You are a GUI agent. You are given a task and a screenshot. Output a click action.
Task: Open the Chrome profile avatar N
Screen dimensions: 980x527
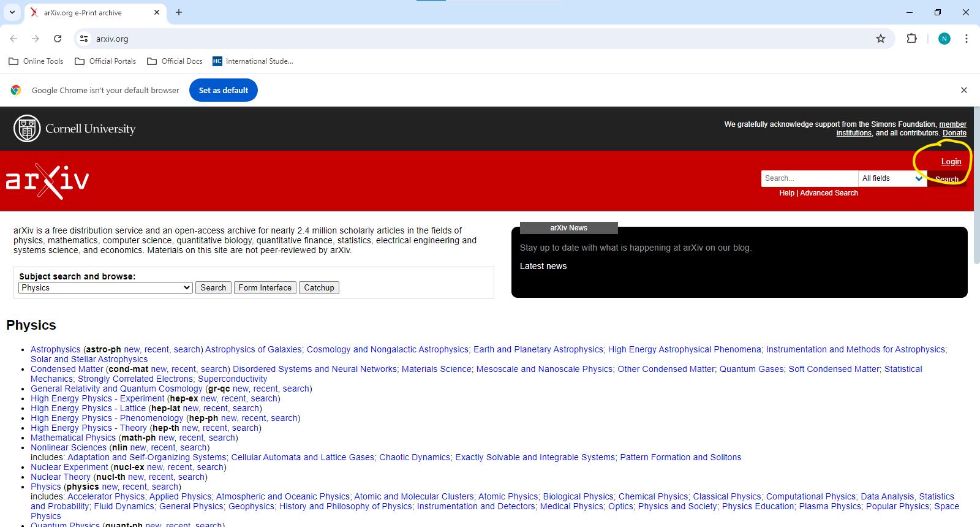pyautogui.click(x=944, y=39)
